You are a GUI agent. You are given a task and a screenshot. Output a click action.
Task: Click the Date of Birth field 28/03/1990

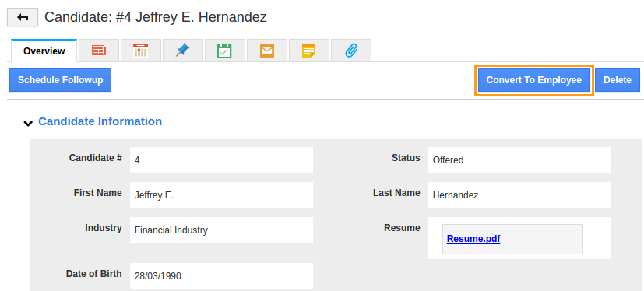click(221, 275)
